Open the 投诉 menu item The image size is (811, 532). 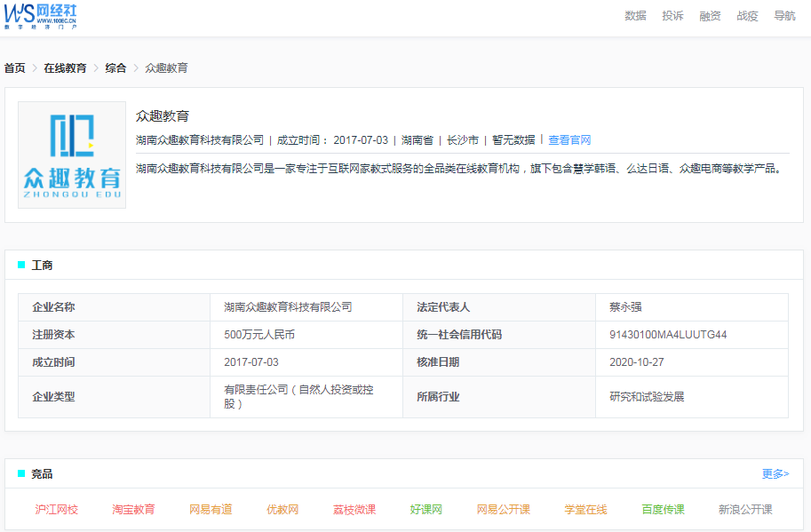pos(672,16)
